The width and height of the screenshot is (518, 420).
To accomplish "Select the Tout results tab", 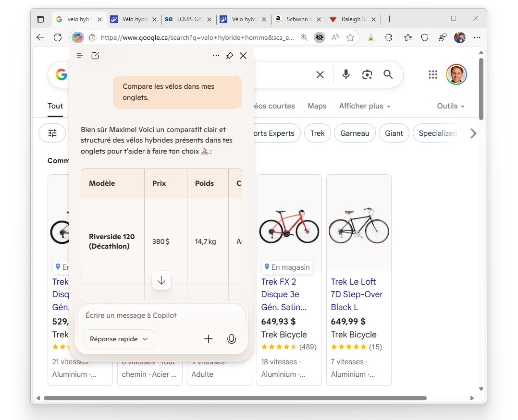I will [x=55, y=106].
